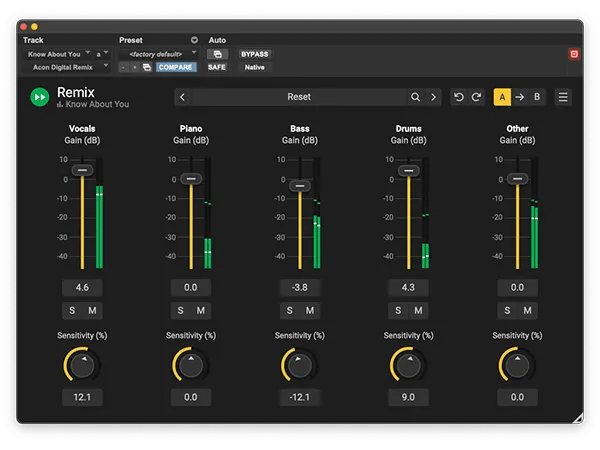Screen dimensions: 600x450
Task: Click the Drums gain fader handle
Action: click(x=409, y=171)
